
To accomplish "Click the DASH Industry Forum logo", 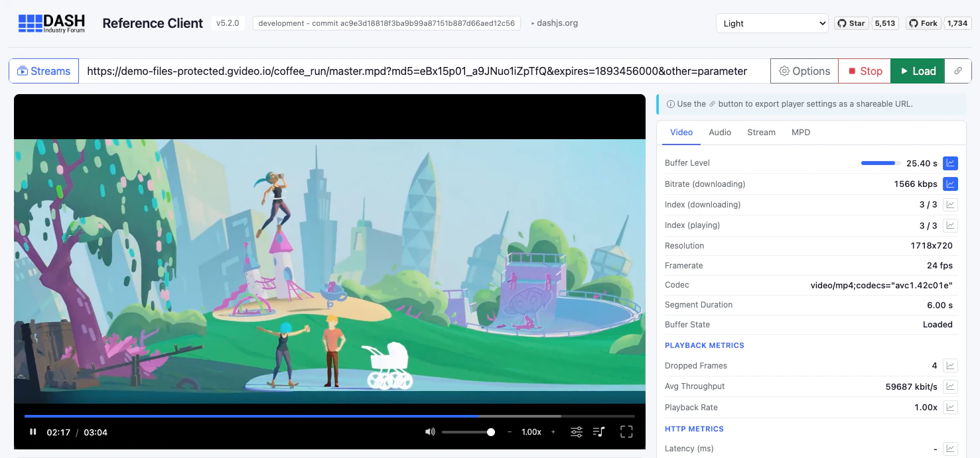I will point(51,23).
